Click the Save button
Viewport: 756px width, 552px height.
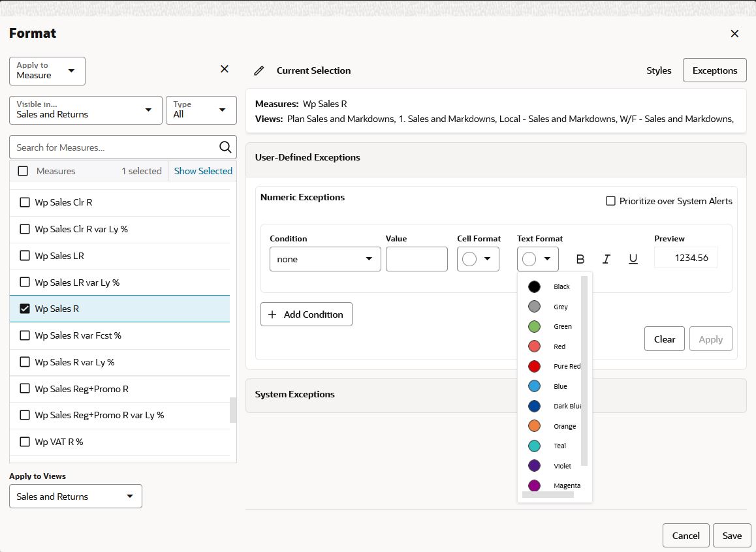click(731, 536)
